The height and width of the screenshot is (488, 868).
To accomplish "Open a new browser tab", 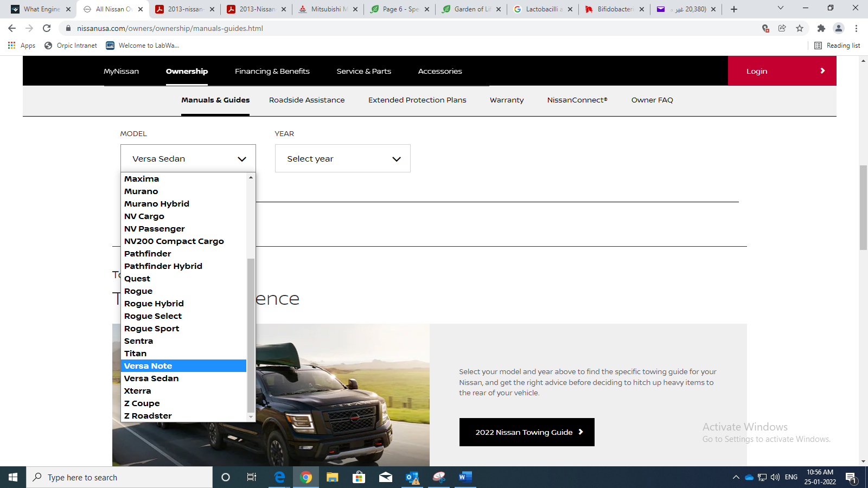I will pos(734,9).
